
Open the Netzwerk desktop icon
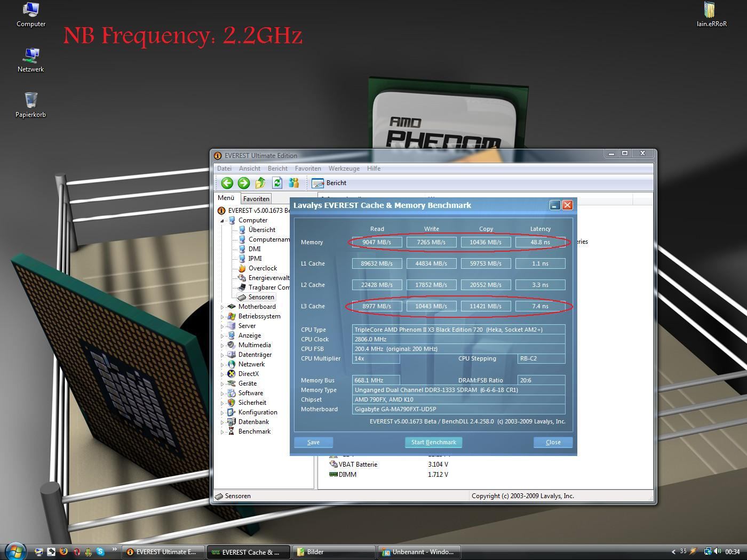[31, 60]
